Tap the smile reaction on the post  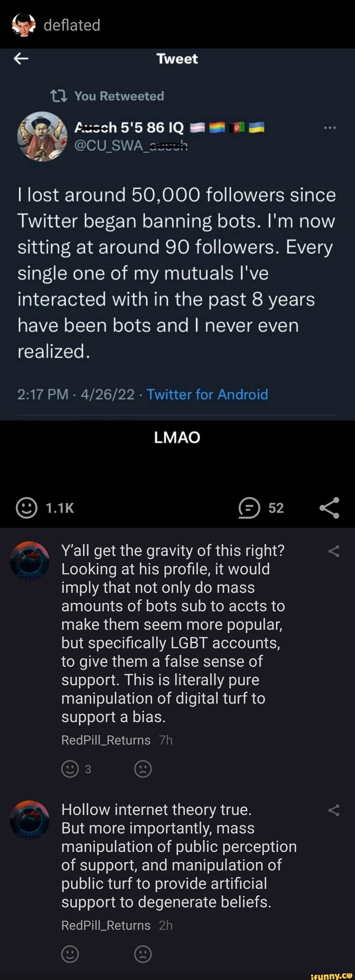pos(27,507)
